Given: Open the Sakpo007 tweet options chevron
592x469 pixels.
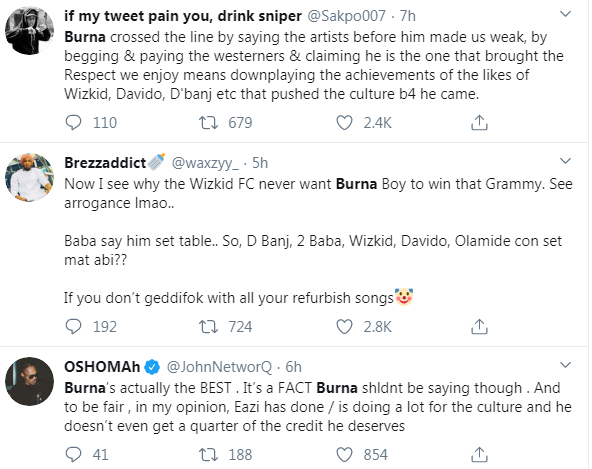Looking at the screenshot, I should click(565, 14).
